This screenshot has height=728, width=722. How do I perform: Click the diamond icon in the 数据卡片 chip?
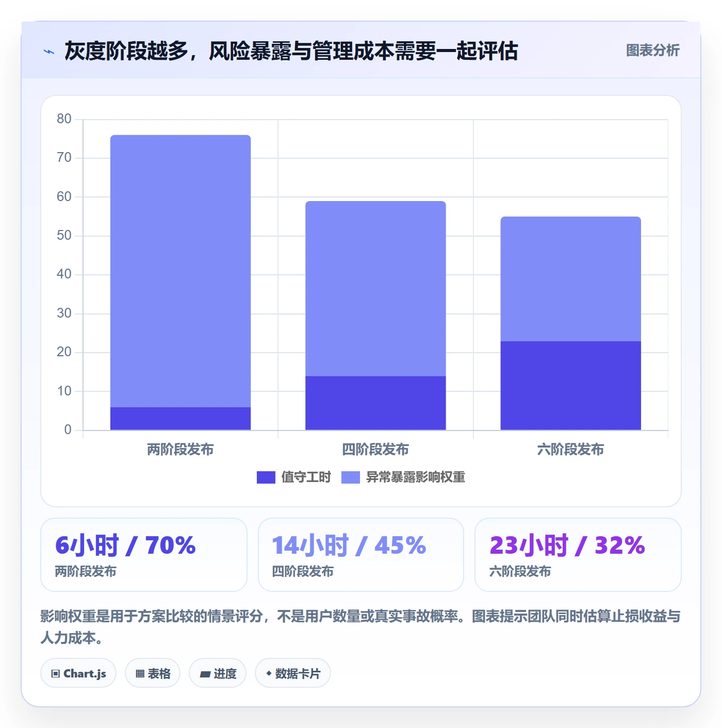[269, 673]
